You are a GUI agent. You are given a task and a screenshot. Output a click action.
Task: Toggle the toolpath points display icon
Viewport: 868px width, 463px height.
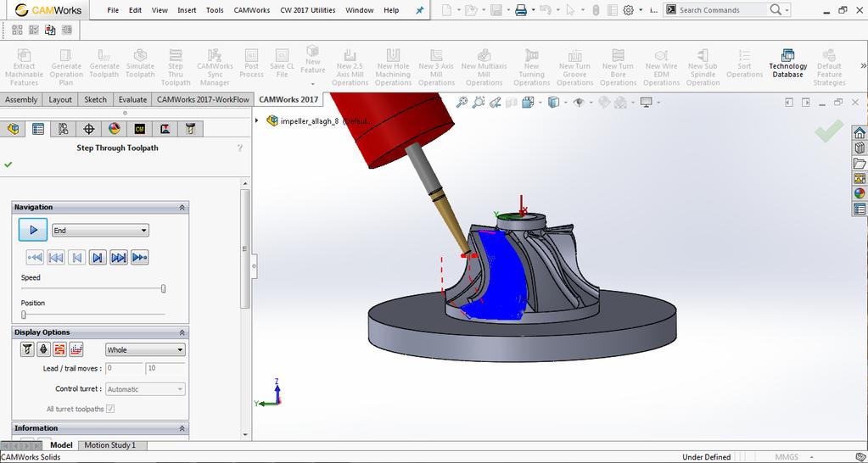[76, 349]
